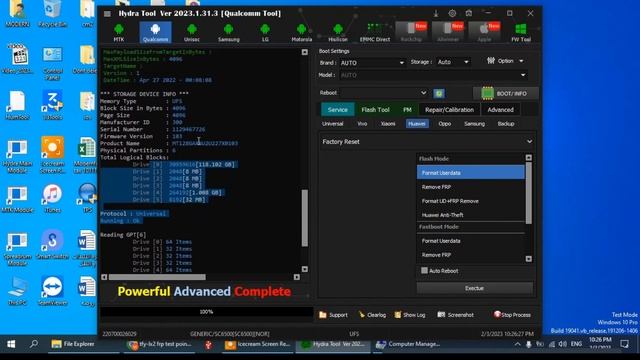Click the green icon beside the Reboot dropdown

coord(439,93)
